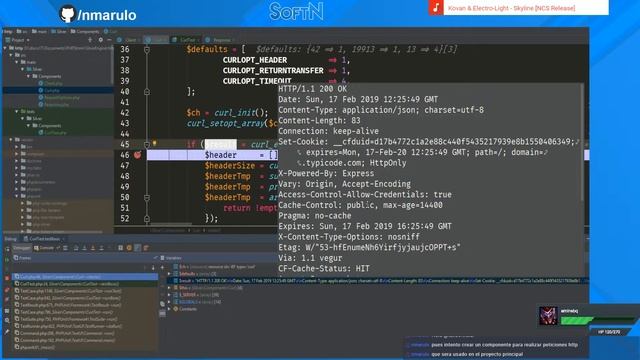Click the GitHub logo beside /nmarulo
Image resolution: width=640 pixels, height=360 pixels.
(x=67, y=14)
